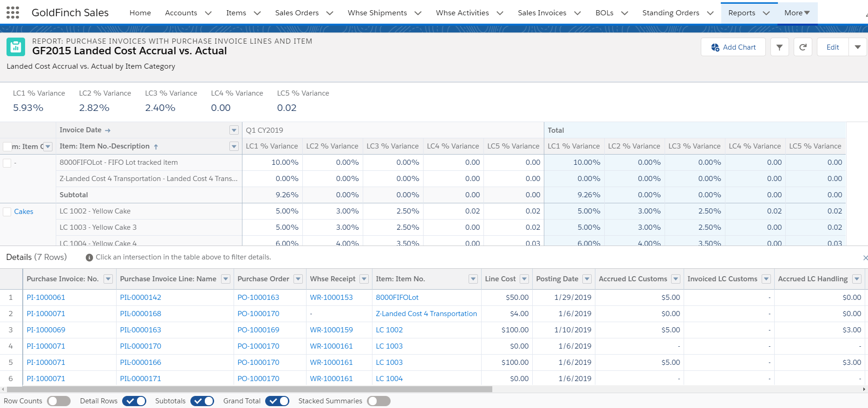The width and height of the screenshot is (868, 408).
Task: Click the sort arrow beside Invoice Date
Action: pos(108,130)
